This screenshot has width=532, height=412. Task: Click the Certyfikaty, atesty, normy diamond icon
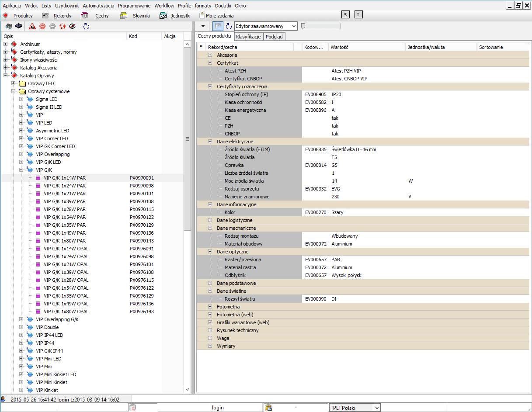[x=14, y=52]
